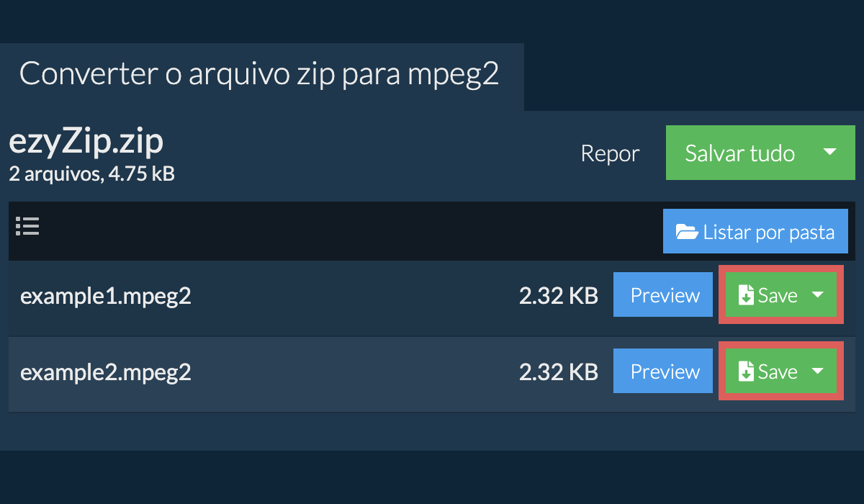Click the download file icon for example2.mpeg2
Image resolution: width=864 pixels, height=504 pixels.
747,372
